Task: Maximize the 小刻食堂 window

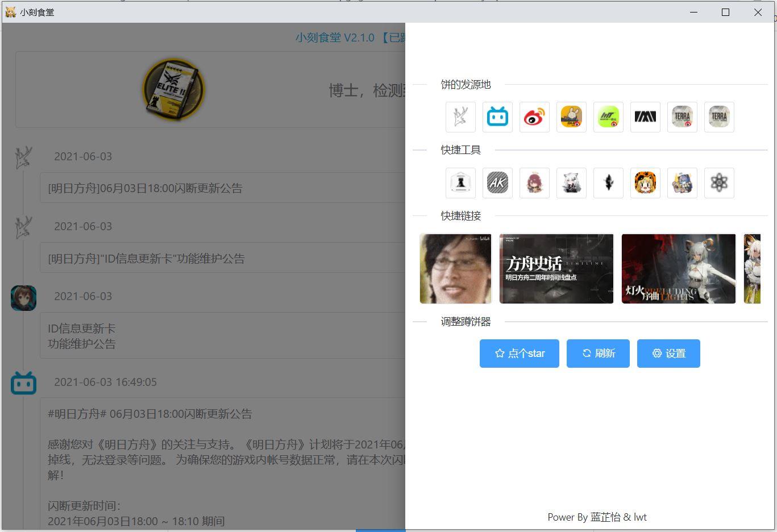Action: click(x=725, y=12)
